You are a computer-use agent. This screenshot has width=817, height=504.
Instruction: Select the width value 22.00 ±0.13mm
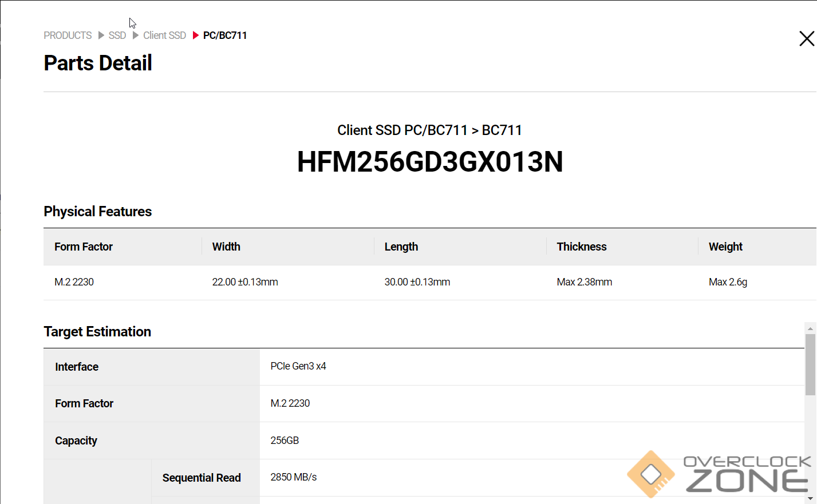[245, 282]
